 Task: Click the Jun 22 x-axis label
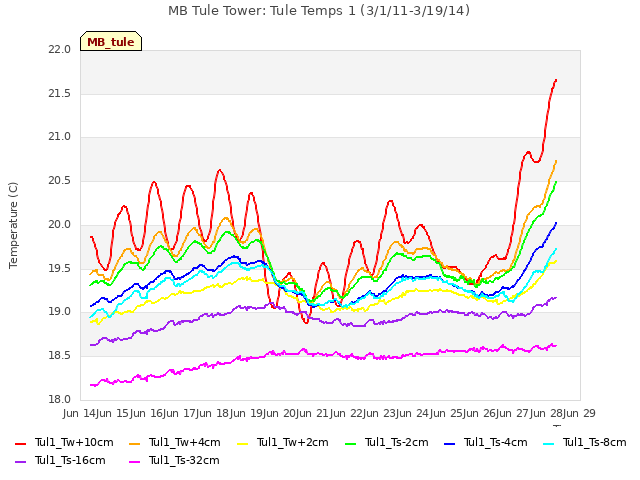pos(347,413)
